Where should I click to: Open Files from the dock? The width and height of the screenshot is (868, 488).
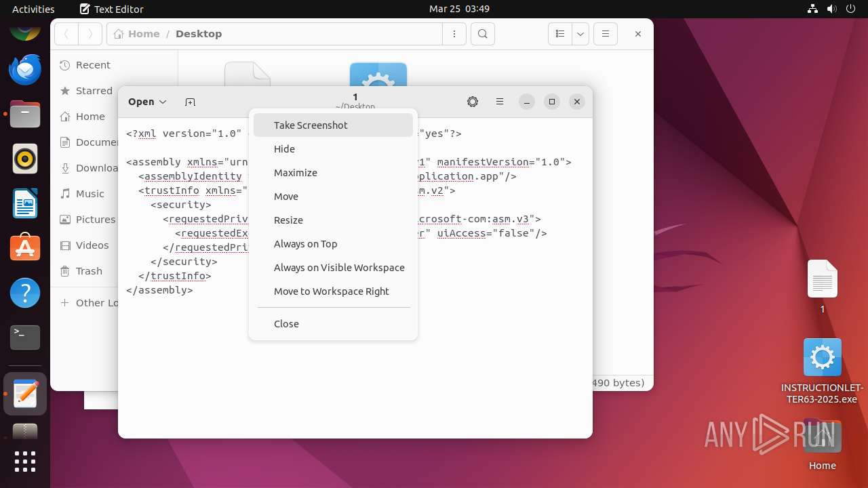click(x=25, y=114)
